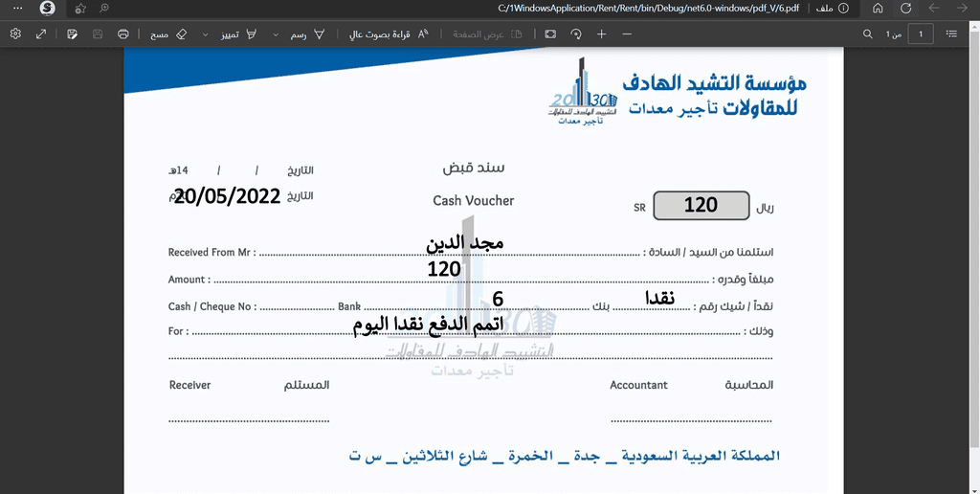The height and width of the screenshot is (494, 980).
Task: Open PDF viewer settings gear
Action: 15,34
